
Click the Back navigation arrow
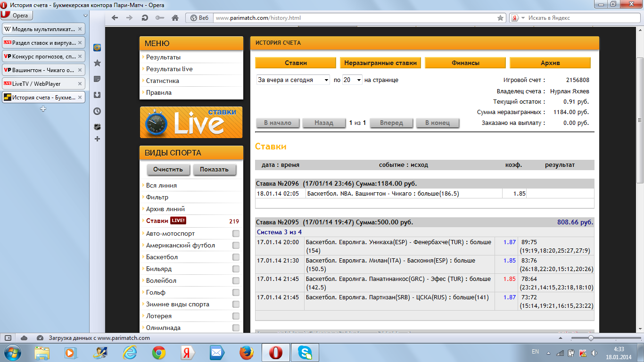click(115, 18)
